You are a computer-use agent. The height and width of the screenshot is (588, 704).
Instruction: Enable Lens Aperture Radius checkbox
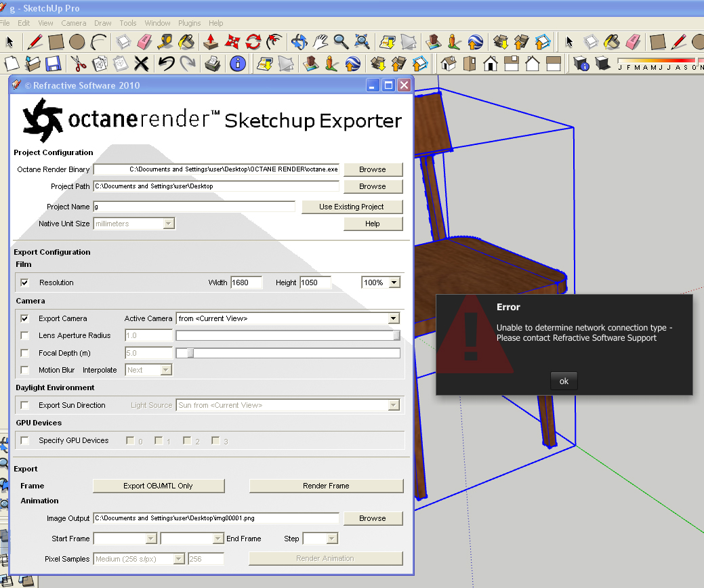tap(24, 335)
